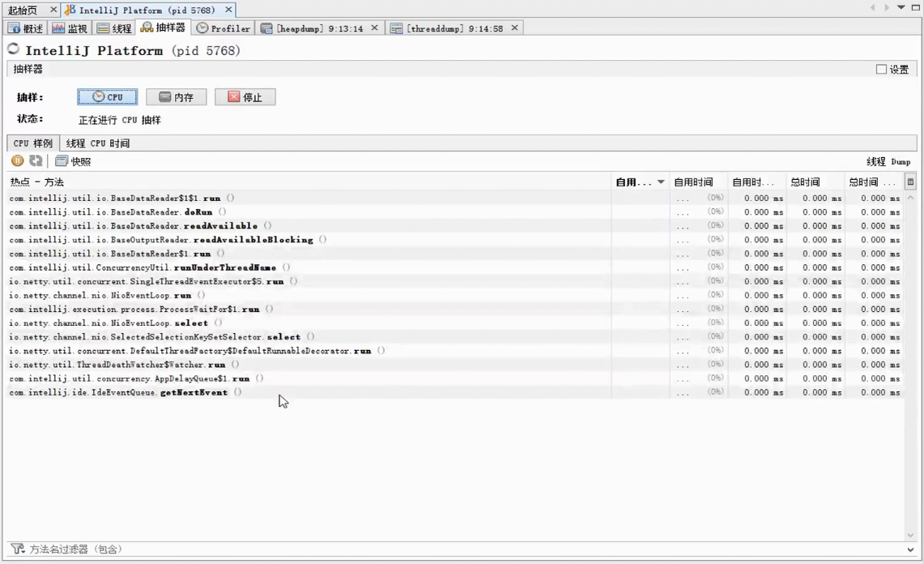This screenshot has height=564, width=924.
Task: Show the tab list dropdown arrow
Action: point(901,7)
